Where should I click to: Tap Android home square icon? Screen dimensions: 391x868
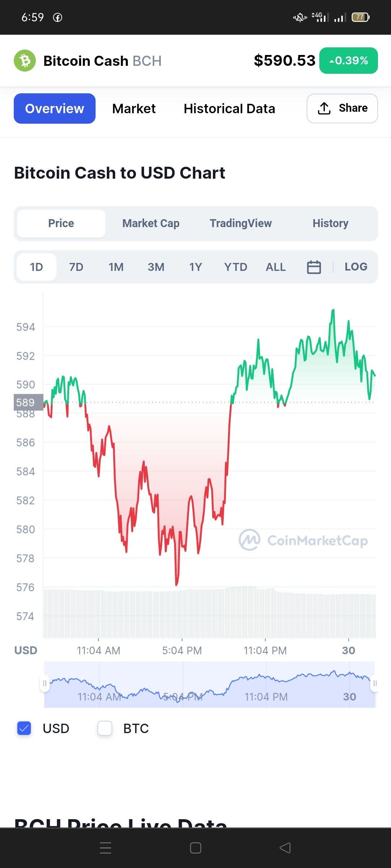pos(195,848)
